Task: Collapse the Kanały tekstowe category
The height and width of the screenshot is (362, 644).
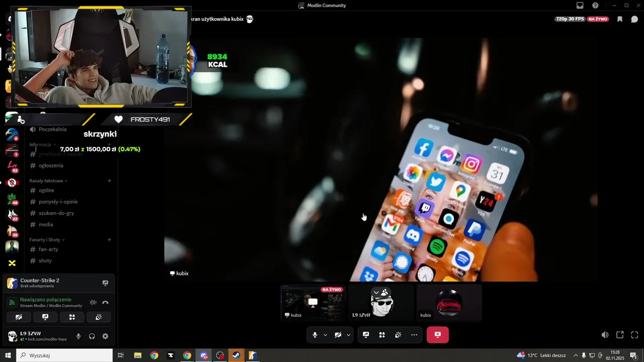Action: tap(48, 180)
